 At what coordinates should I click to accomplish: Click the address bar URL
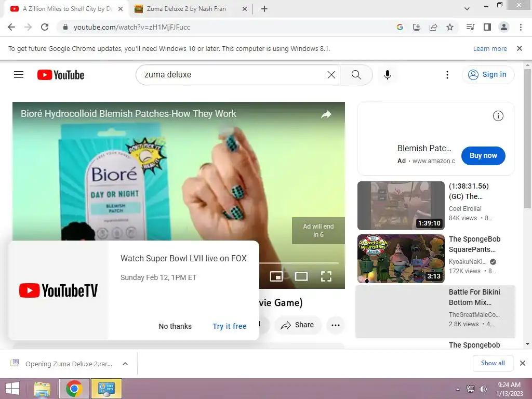tap(131, 27)
